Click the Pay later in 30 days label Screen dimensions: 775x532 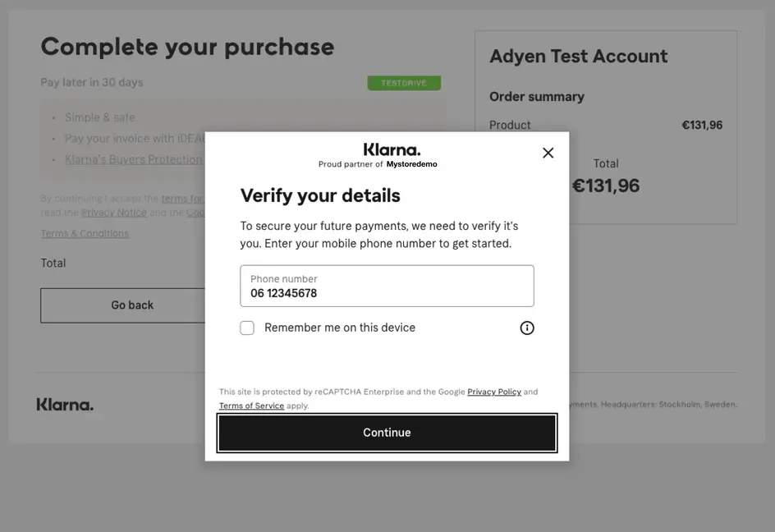93,82
